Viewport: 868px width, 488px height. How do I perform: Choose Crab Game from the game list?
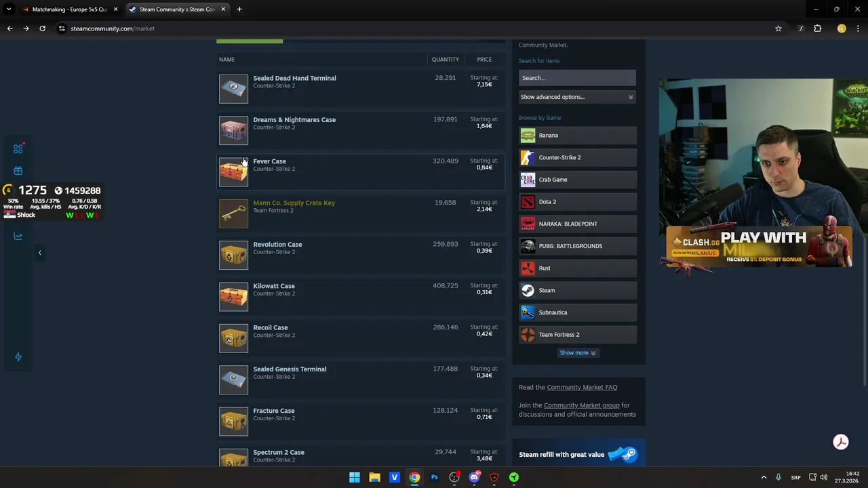point(578,180)
